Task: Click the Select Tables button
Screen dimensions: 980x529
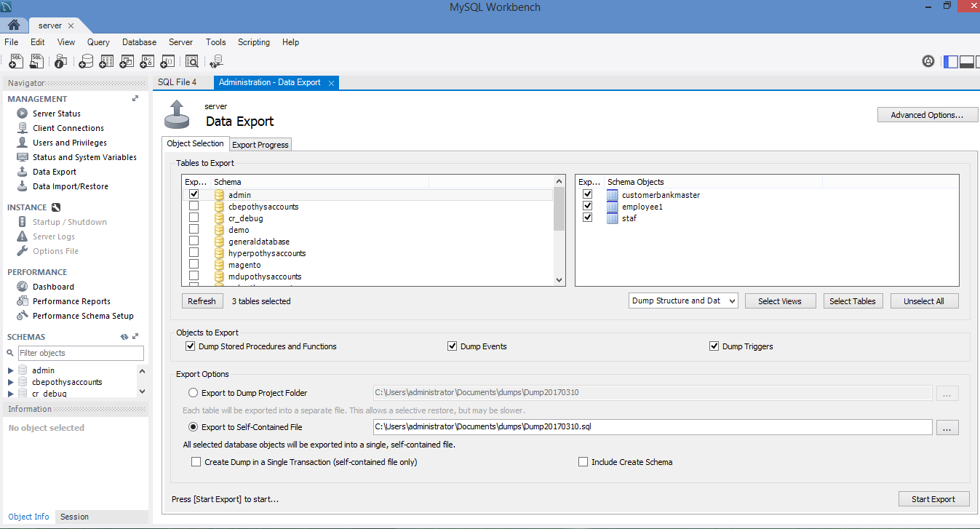Action: 851,301
